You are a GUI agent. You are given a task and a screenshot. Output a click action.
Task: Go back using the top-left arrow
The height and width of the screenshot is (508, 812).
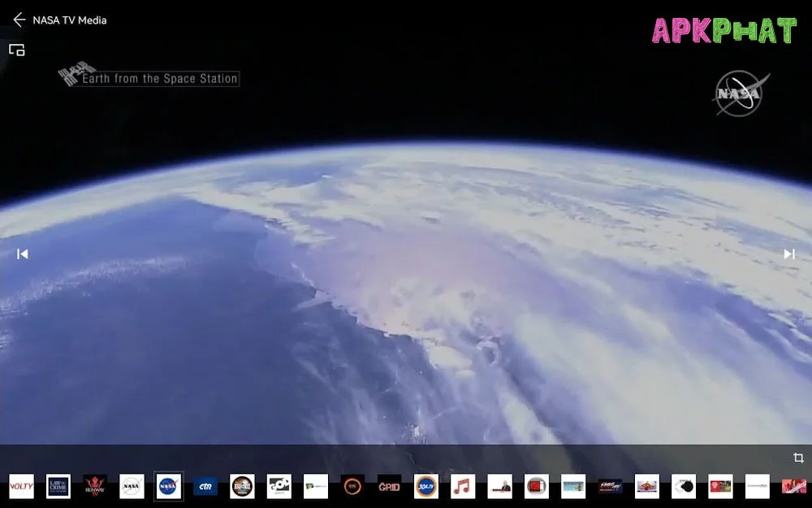coord(19,20)
